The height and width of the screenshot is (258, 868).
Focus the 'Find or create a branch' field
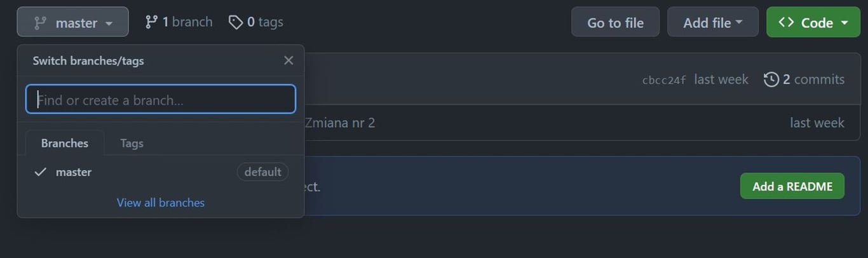tap(161, 99)
